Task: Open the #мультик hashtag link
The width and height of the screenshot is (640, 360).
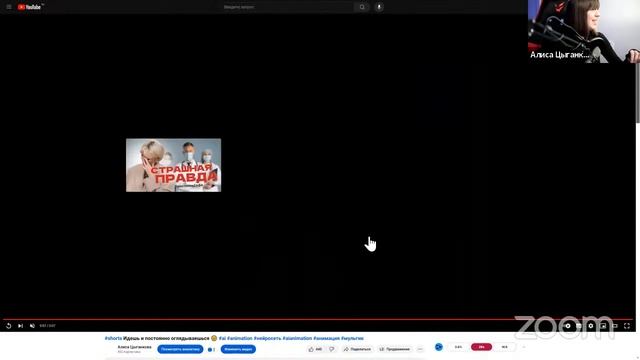Action: pos(352,338)
